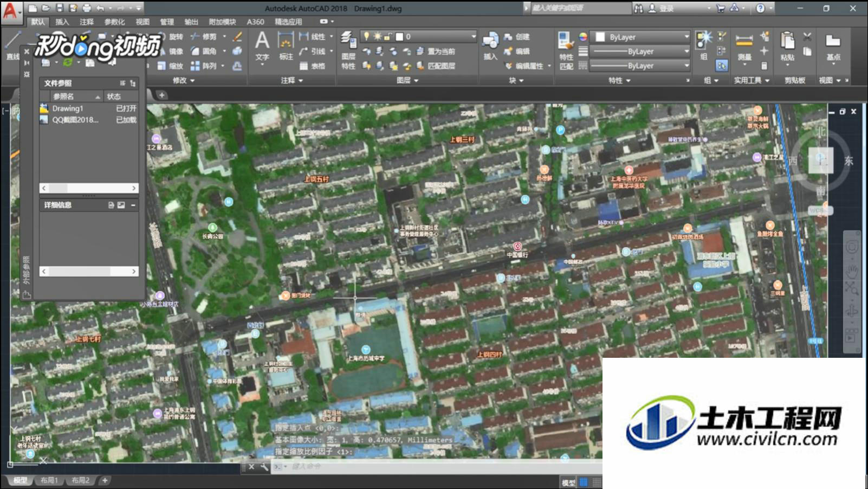Viewport: 868px width, 489px height.
Task: Select the 表格 (Table) tool
Action: coord(313,66)
